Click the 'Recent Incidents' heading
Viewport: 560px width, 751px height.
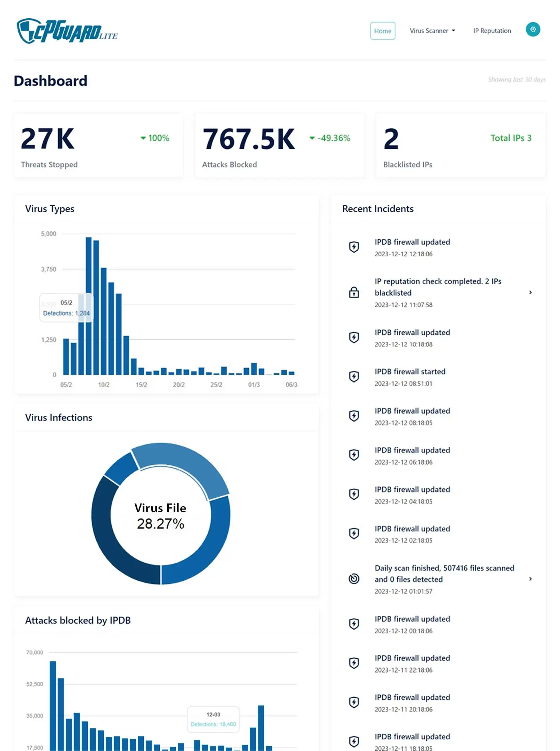click(378, 208)
